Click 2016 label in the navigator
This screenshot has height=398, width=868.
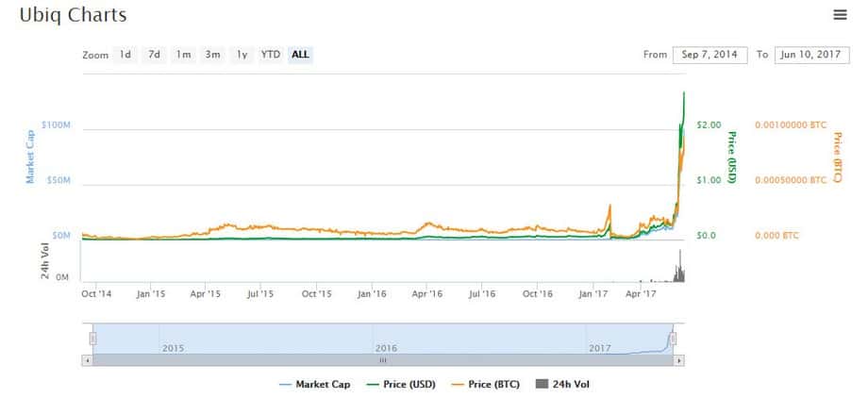coord(387,349)
